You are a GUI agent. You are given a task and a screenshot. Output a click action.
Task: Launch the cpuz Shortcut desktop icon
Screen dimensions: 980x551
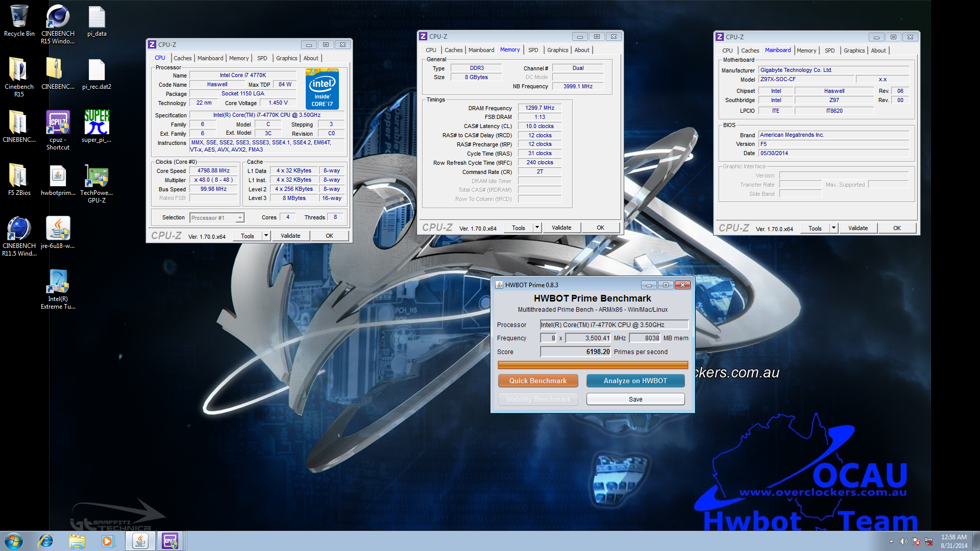[x=58, y=131]
